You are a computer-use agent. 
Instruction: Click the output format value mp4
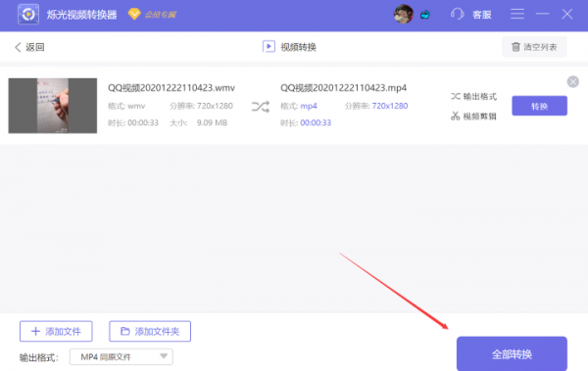point(309,106)
